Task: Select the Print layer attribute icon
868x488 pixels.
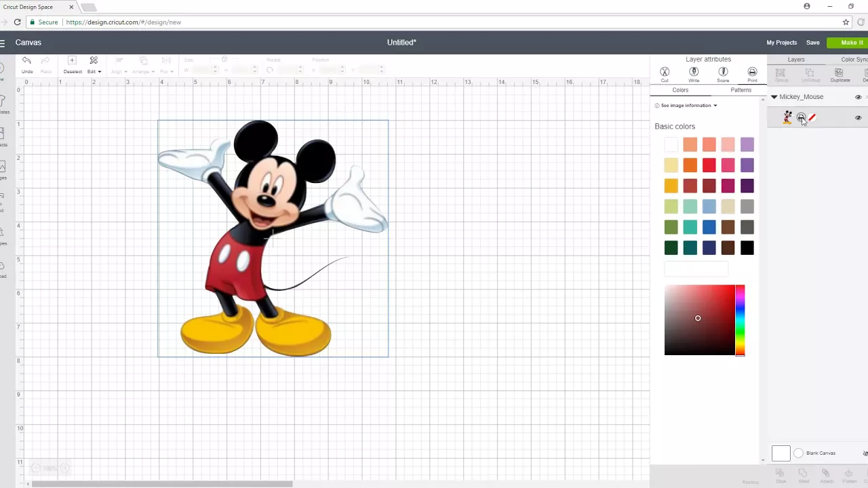Action: pyautogui.click(x=752, y=72)
